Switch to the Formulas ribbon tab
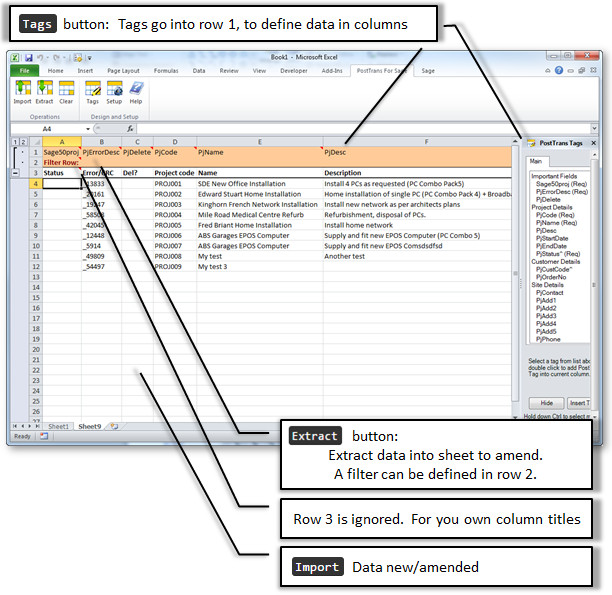612x595 pixels. click(166, 71)
